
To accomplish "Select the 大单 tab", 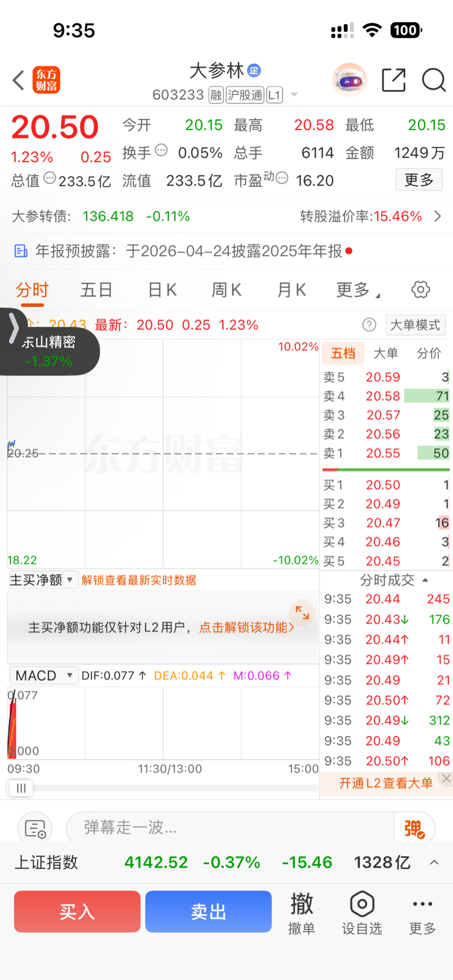I will point(386,353).
